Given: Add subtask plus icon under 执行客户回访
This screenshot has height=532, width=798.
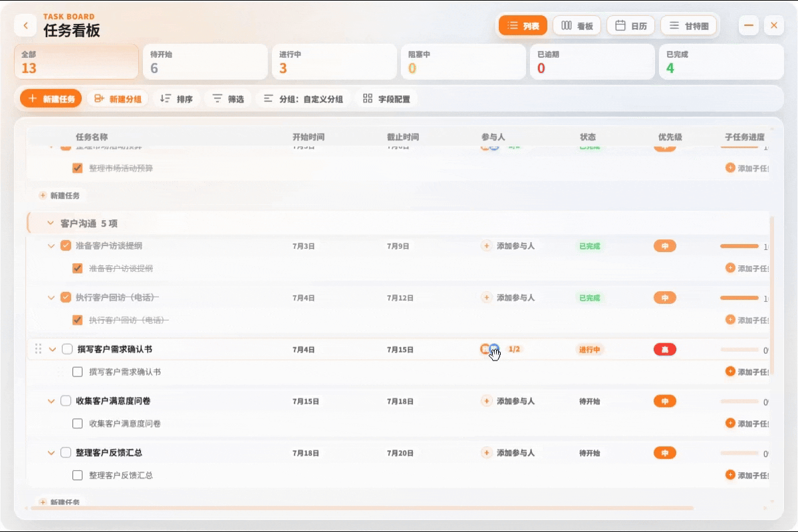Looking at the screenshot, I should [730, 320].
